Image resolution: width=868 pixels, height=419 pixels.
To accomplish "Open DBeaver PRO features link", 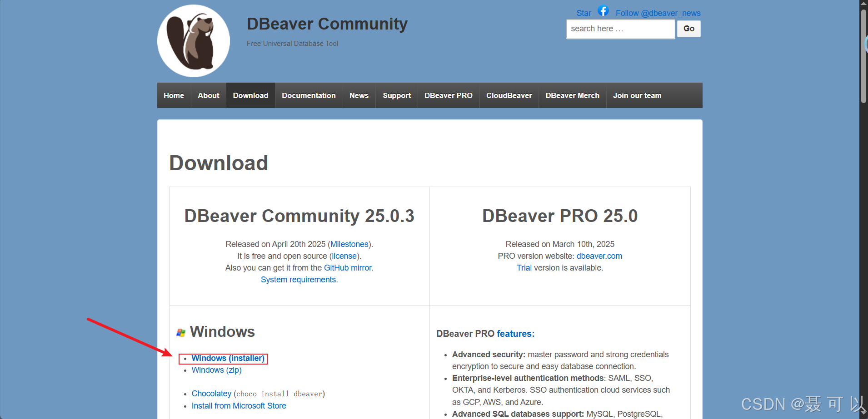I will (x=516, y=334).
